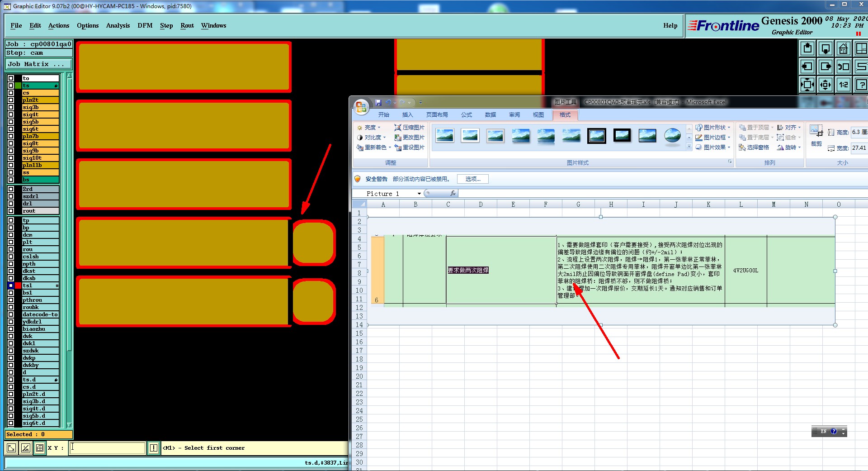Open Rotate (旋转) dropdown in Excel ribbon
This screenshot has height=471, width=868.
click(789, 147)
